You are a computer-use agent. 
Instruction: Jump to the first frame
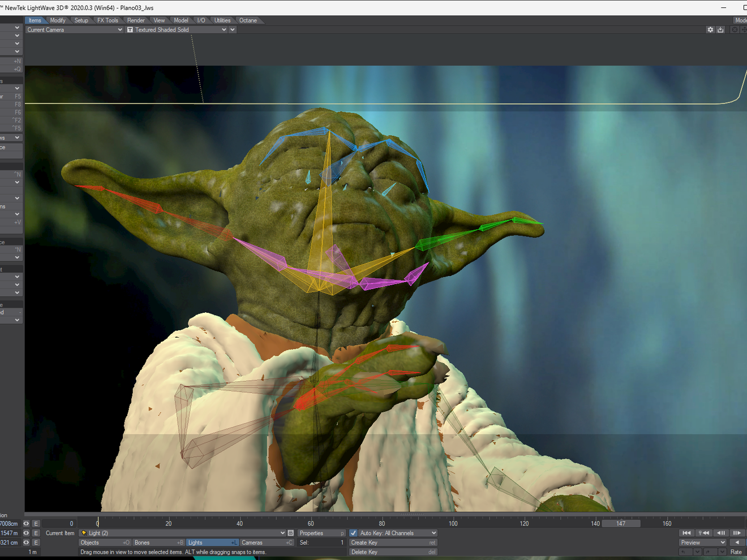pos(686,533)
